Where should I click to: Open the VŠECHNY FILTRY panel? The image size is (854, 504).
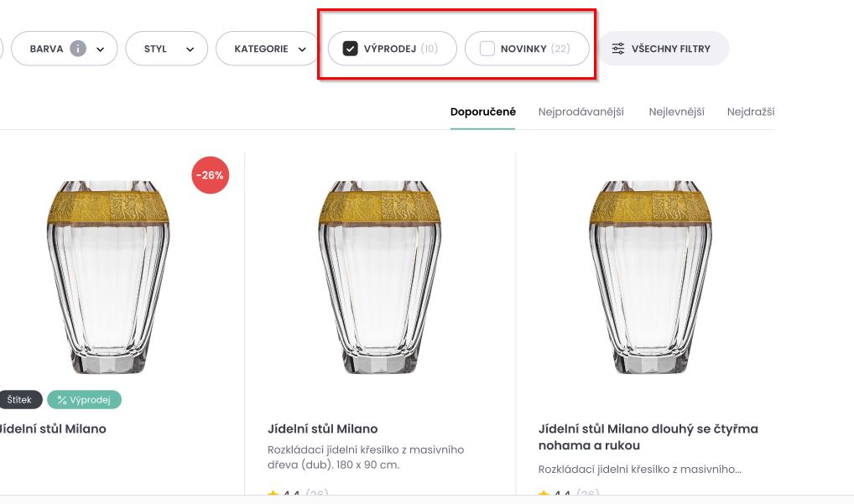click(x=663, y=48)
